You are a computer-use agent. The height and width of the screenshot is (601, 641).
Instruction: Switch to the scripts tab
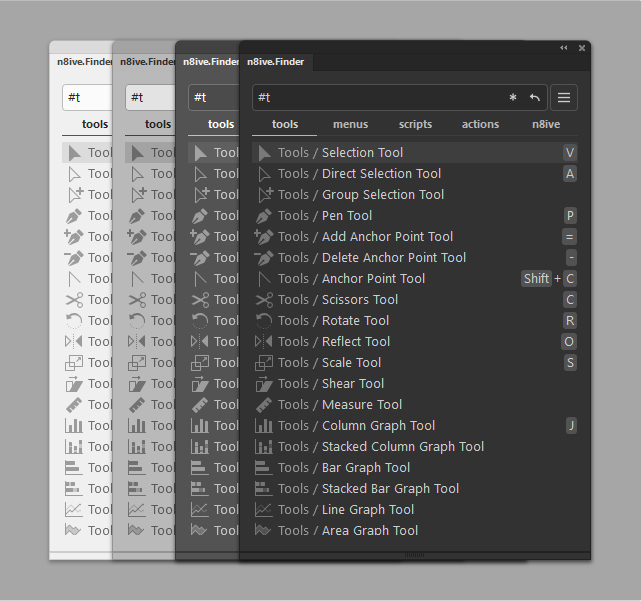[415, 124]
